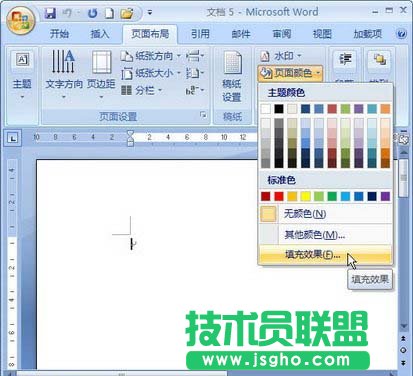Viewport: 413px width, 376px height.
Task: Pick the standard yellow color swatch
Action: 305,196
